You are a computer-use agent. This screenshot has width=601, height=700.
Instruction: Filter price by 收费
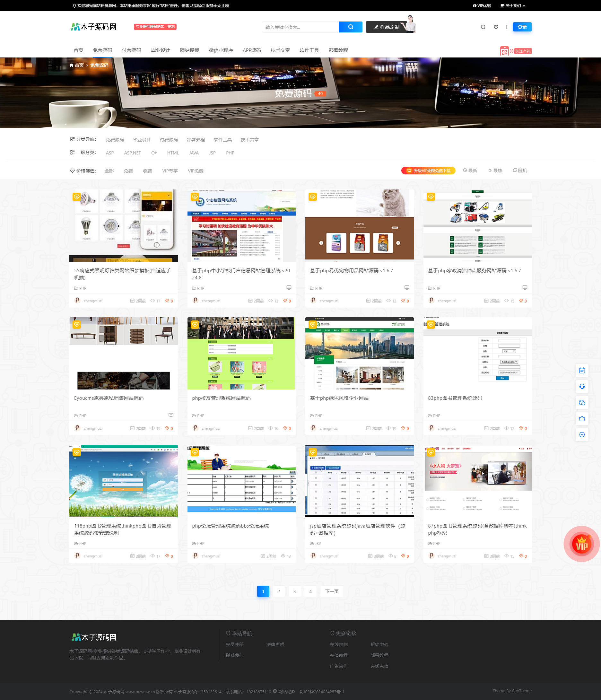[x=147, y=171]
